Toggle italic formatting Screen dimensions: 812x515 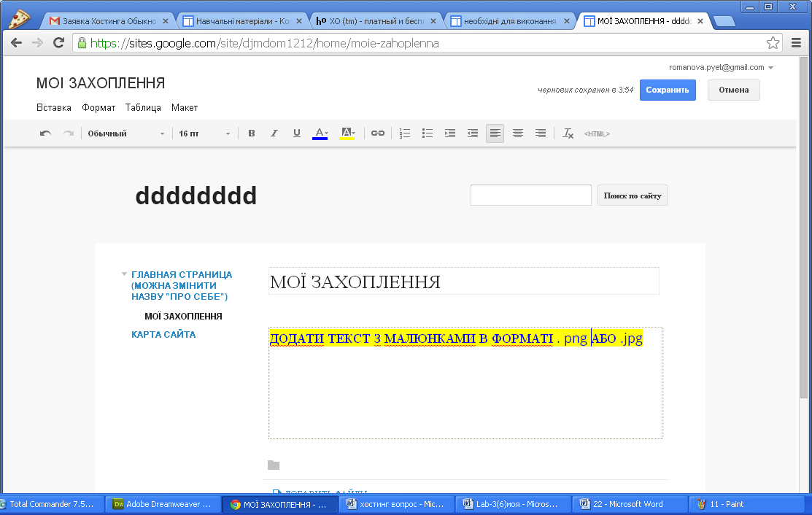pyautogui.click(x=274, y=133)
